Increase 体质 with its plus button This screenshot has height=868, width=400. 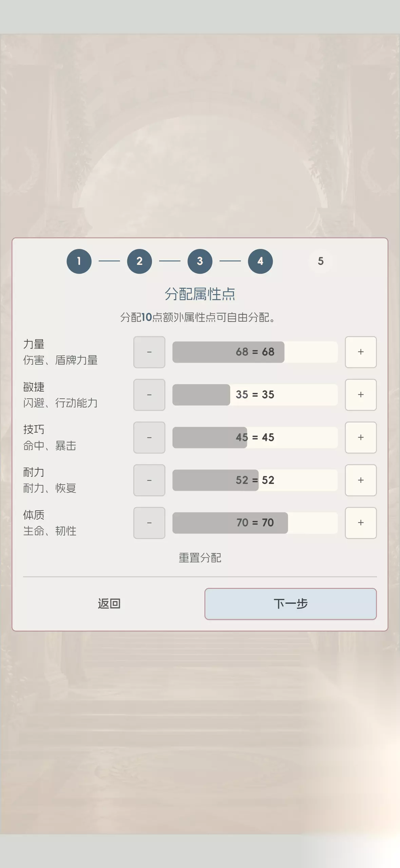tap(361, 523)
